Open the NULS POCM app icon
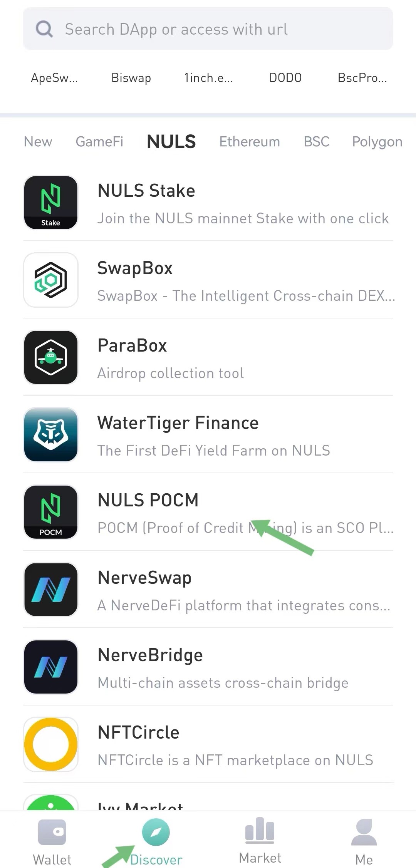The height and width of the screenshot is (868, 416). (x=51, y=512)
